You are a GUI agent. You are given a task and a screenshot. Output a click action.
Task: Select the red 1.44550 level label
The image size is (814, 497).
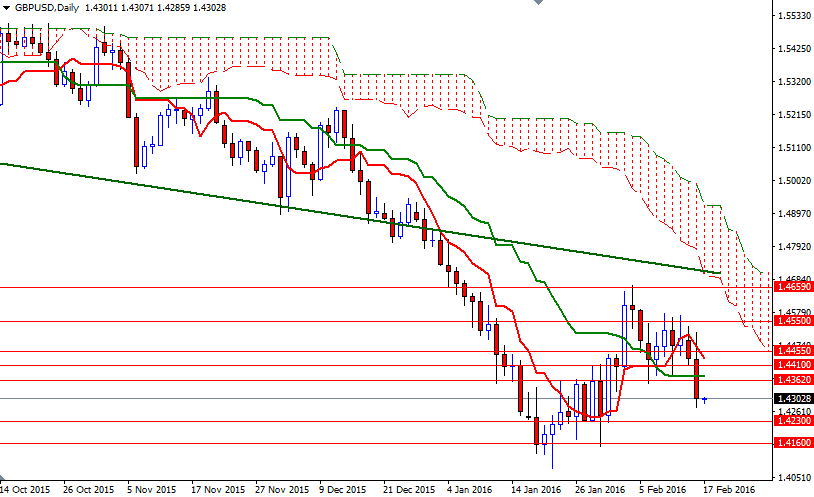[x=793, y=351]
